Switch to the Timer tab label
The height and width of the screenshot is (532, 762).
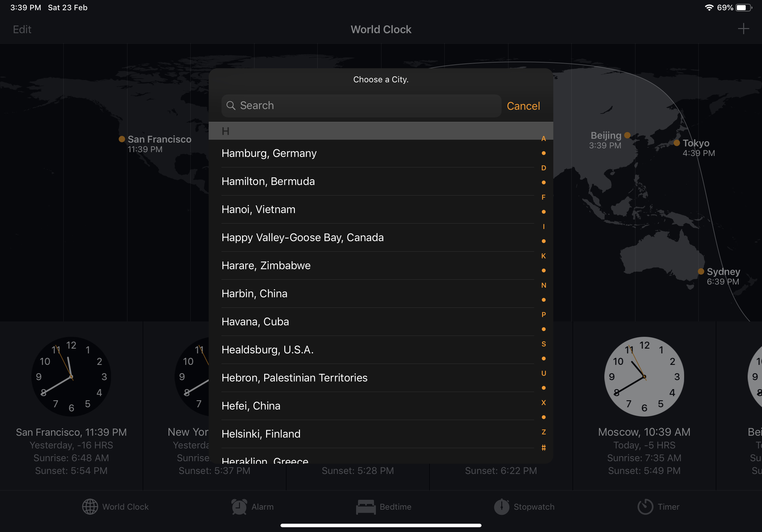pyautogui.click(x=669, y=507)
